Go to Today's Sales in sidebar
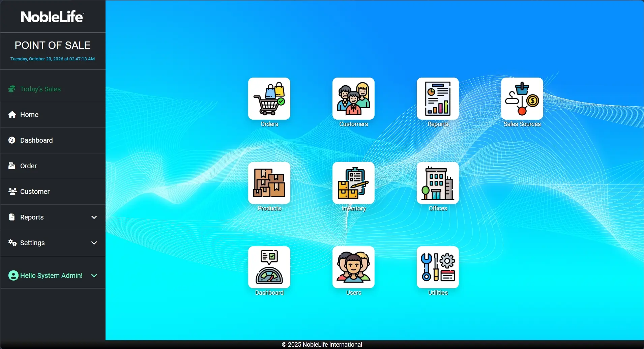This screenshot has height=349, width=644. [x=53, y=89]
